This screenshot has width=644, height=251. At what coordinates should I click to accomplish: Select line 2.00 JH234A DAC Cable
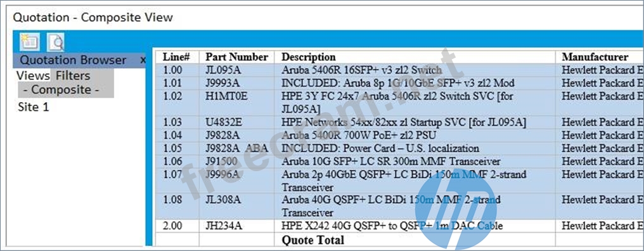click(x=399, y=226)
